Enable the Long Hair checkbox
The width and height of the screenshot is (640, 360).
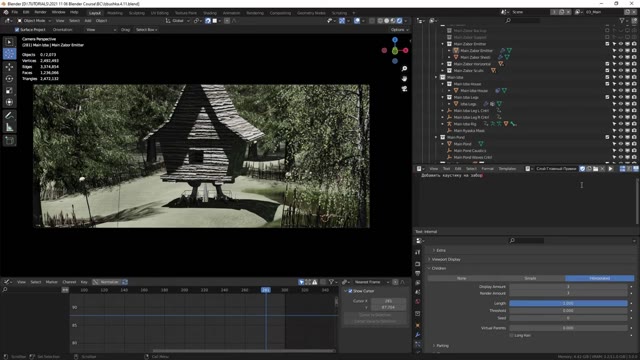(x=511, y=335)
